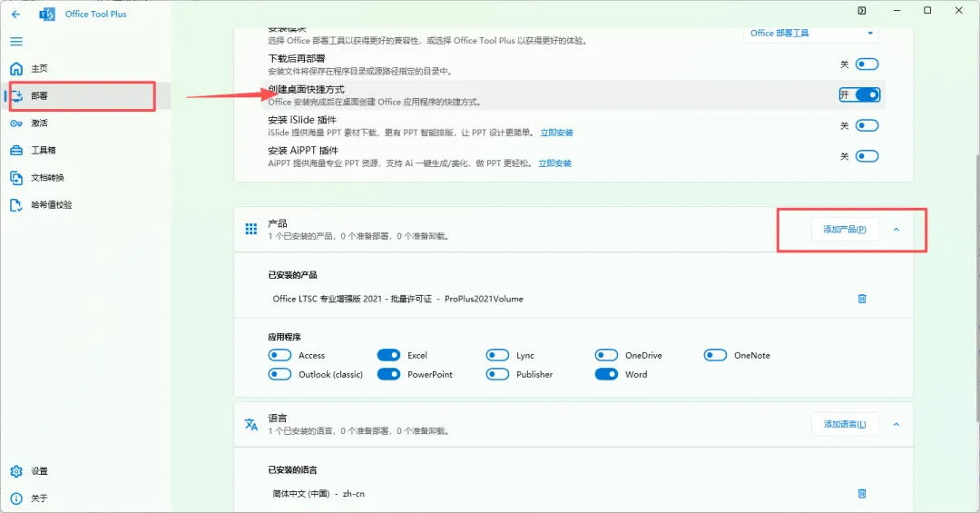Click 立即安装 link for AiPPT

555,163
